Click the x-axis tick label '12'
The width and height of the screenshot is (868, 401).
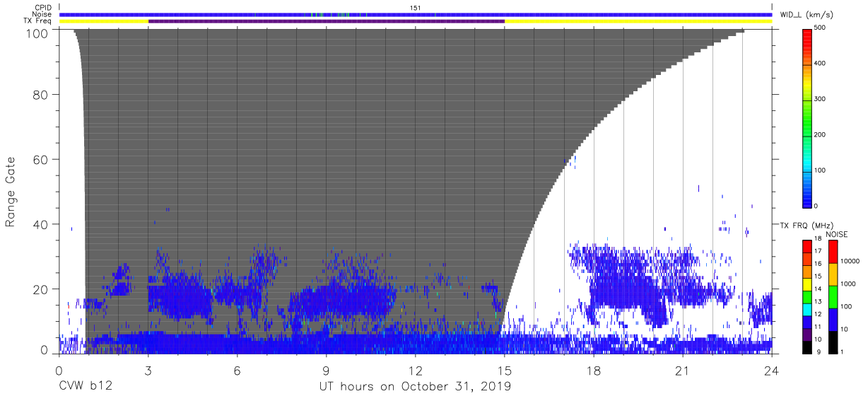coord(416,370)
